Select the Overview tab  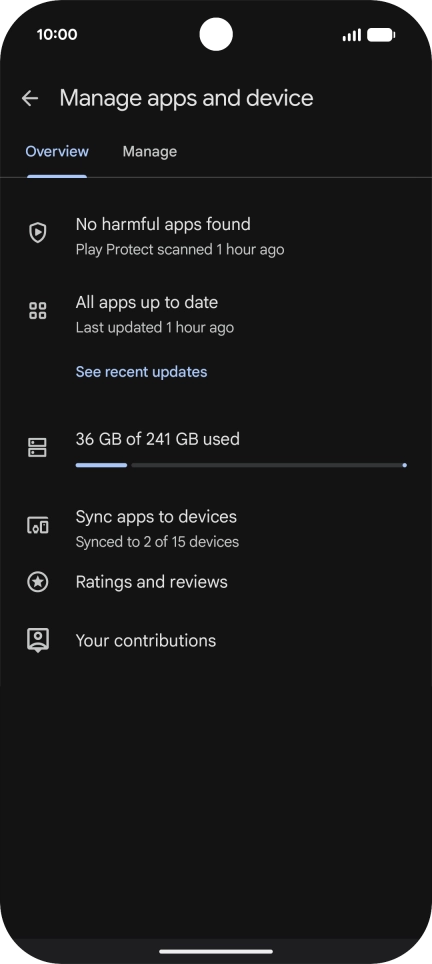[x=57, y=151]
